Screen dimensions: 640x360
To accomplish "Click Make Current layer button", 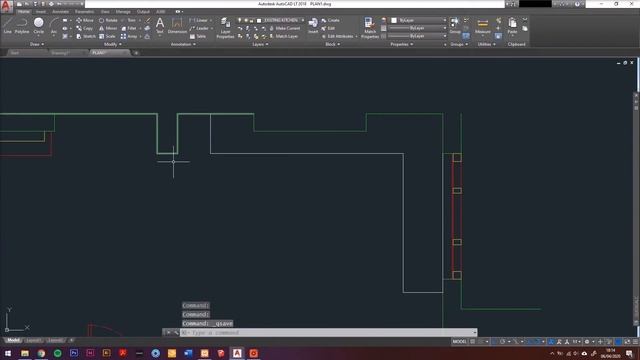I will [x=285, y=28].
